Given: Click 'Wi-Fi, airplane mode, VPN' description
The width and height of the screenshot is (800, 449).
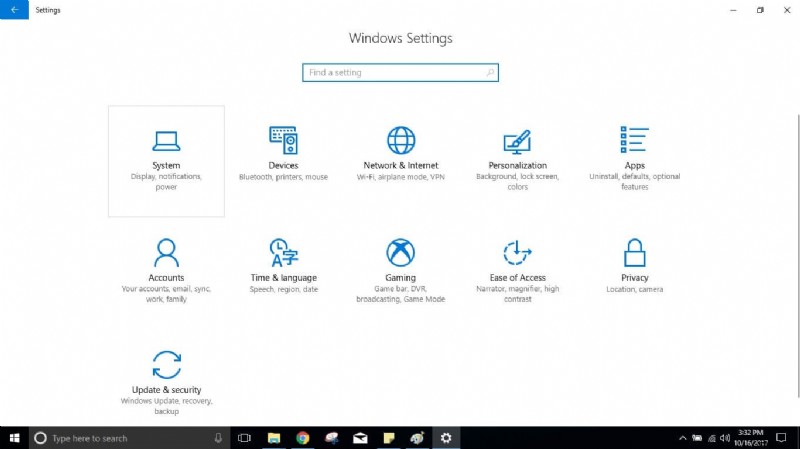Looking at the screenshot, I should 401,177.
